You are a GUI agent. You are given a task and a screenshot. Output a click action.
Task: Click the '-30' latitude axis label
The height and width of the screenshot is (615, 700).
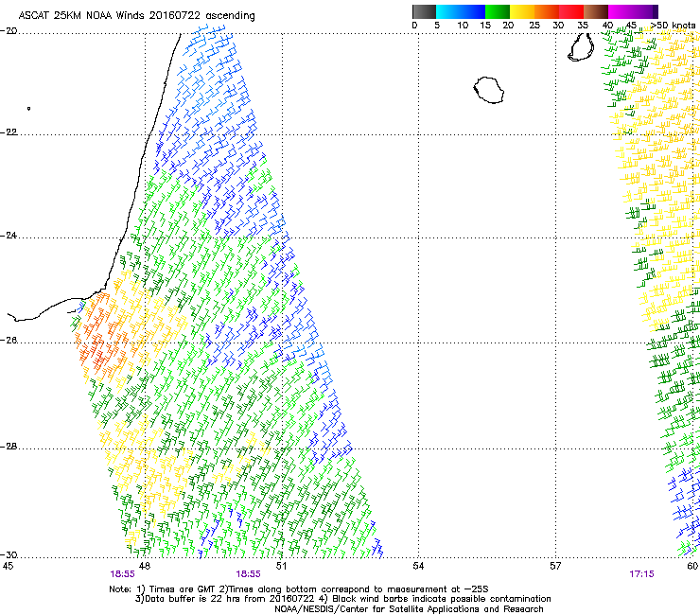pos(9,554)
